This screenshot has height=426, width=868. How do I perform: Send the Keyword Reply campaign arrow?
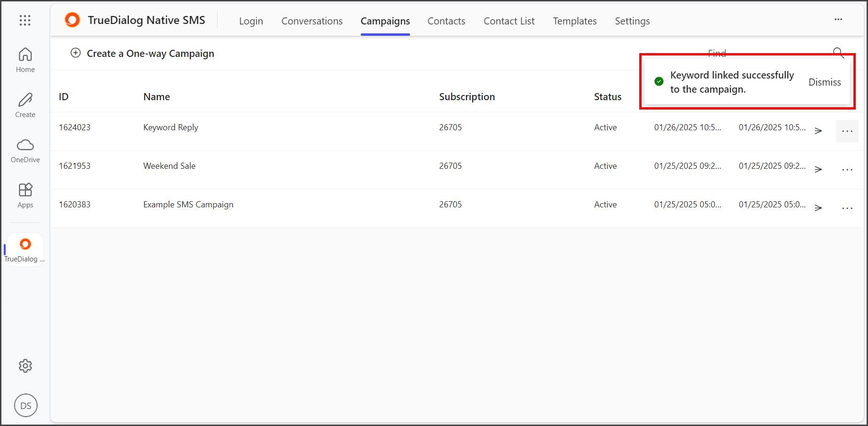click(x=818, y=131)
